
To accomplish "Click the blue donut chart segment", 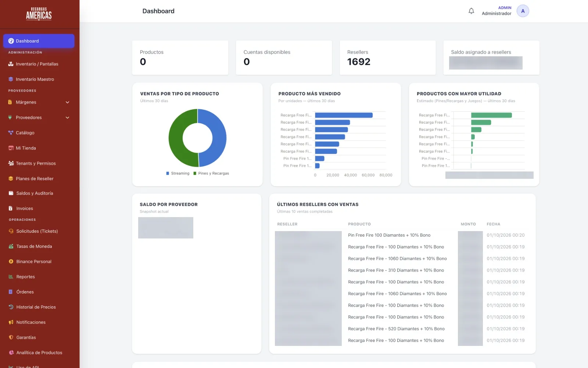I will point(219,138).
